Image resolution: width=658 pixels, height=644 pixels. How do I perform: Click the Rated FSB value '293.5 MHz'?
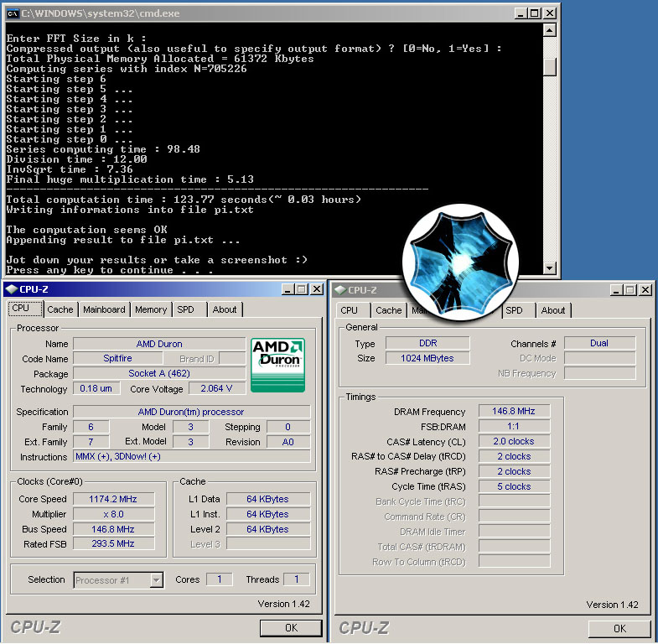click(114, 544)
